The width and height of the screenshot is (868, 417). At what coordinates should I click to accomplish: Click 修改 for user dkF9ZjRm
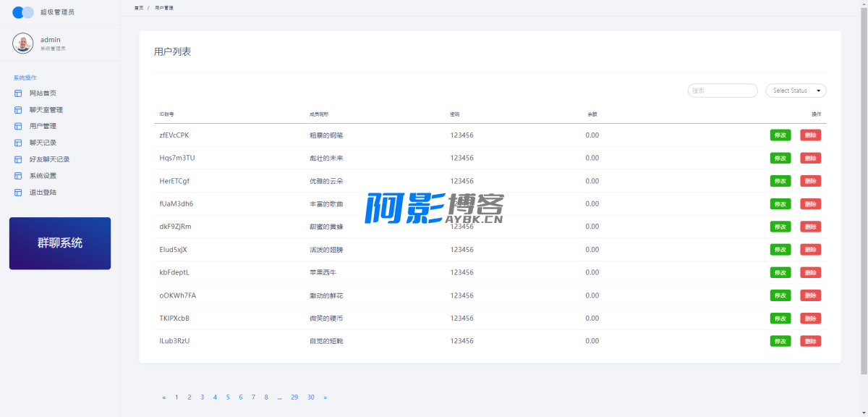[x=780, y=227]
